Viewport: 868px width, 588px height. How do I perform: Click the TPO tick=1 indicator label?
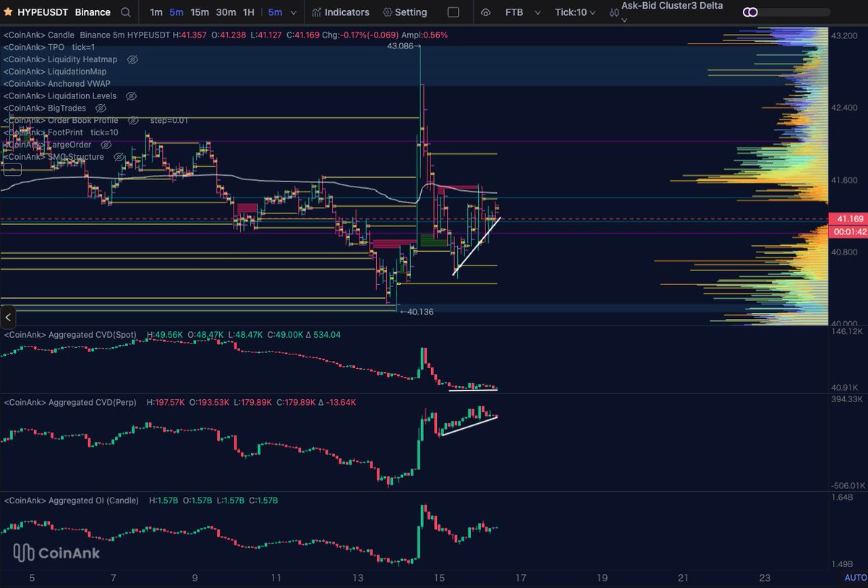click(x=51, y=47)
